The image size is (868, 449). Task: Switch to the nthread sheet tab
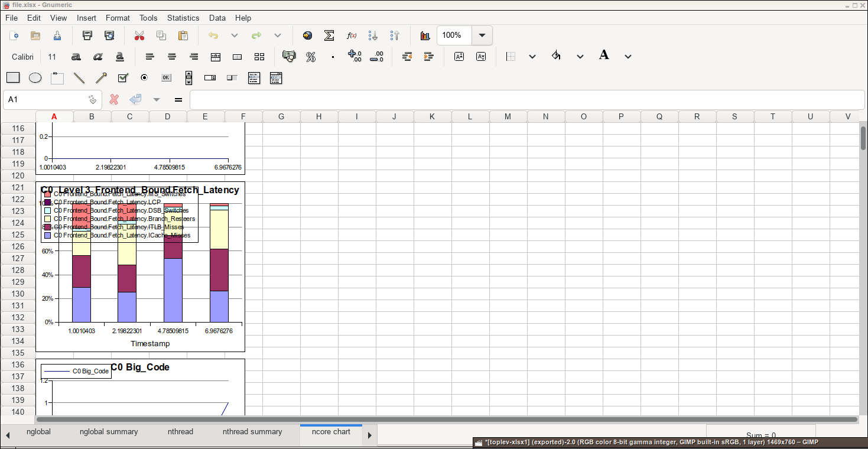pyautogui.click(x=180, y=432)
